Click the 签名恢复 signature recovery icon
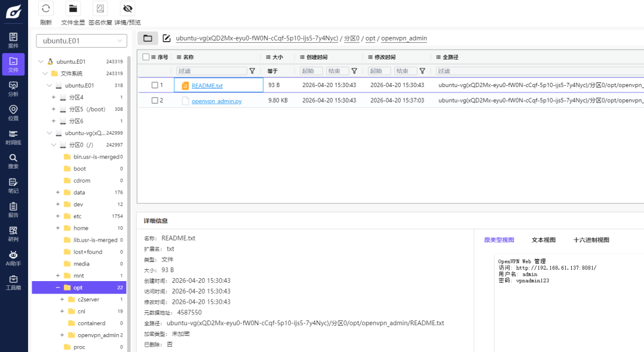The image size is (644, 352). point(100,8)
